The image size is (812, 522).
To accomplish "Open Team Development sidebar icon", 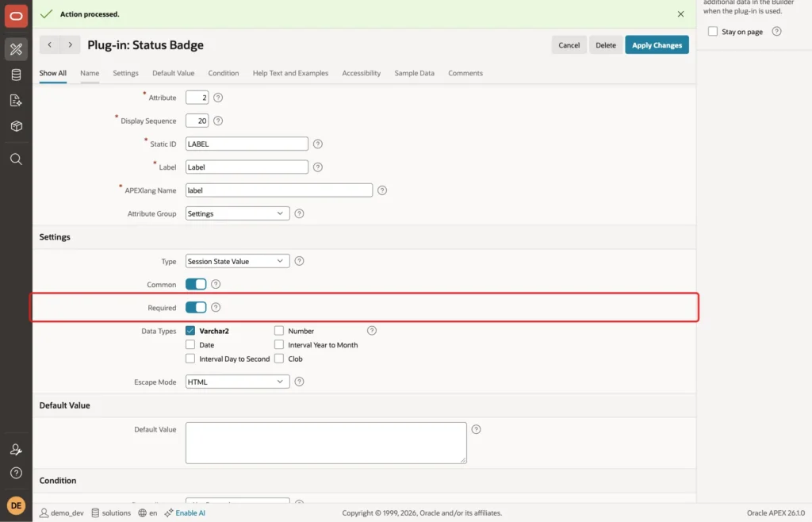I will point(16,101).
